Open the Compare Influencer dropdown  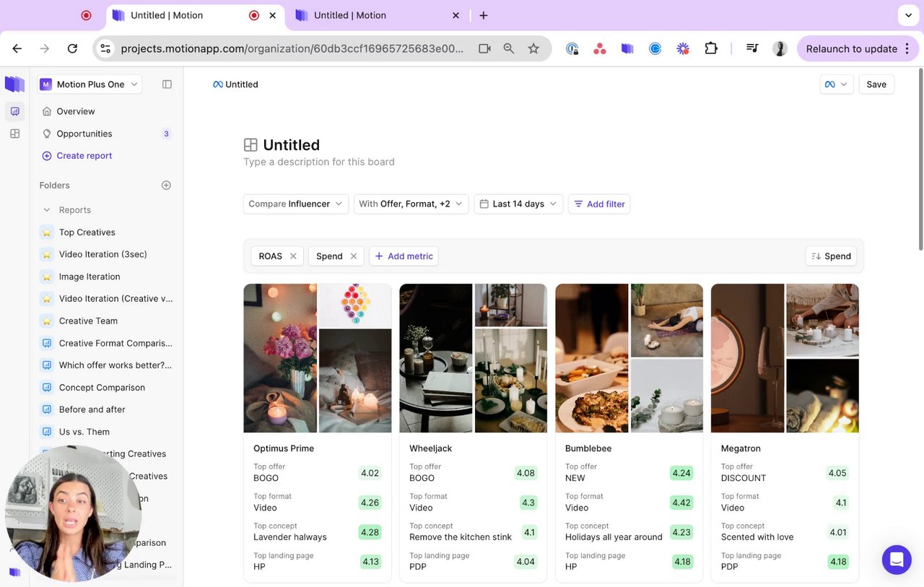coord(296,204)
